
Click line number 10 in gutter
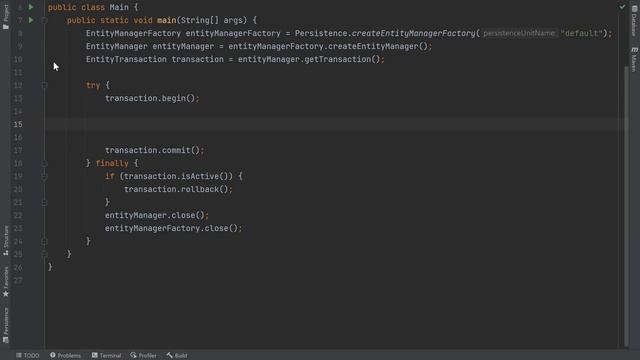(18, 60)
